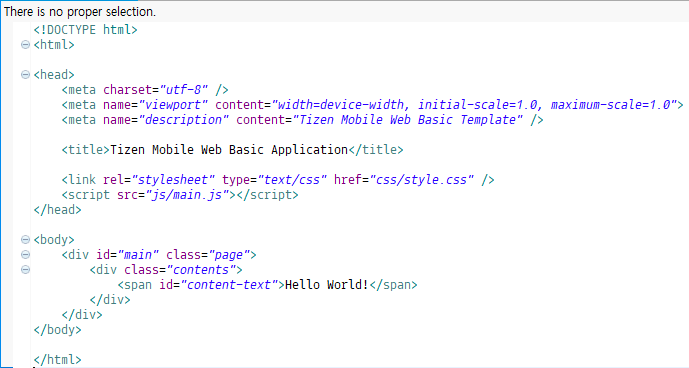Click the closing </script> tag

pyautogui.click(x=268, y=194)
